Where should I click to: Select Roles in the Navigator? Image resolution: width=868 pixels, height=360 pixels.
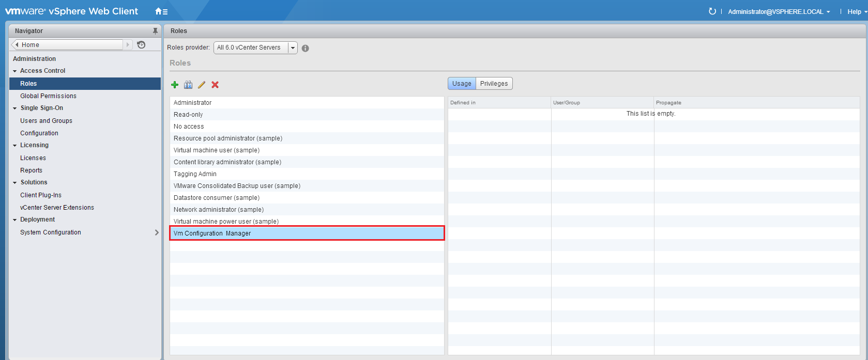85,84
